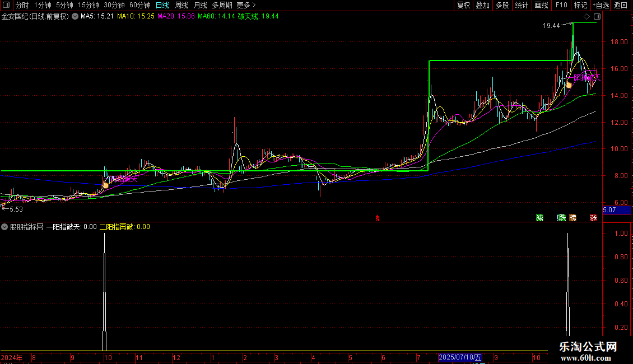Add stock to watchlist with +自选
Image resolution: width=633 pixels, height=364 pixels.
600,5
